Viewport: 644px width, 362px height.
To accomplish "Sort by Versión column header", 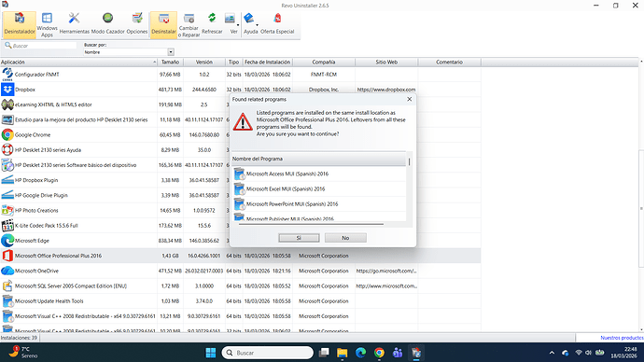I will point(204,62).
